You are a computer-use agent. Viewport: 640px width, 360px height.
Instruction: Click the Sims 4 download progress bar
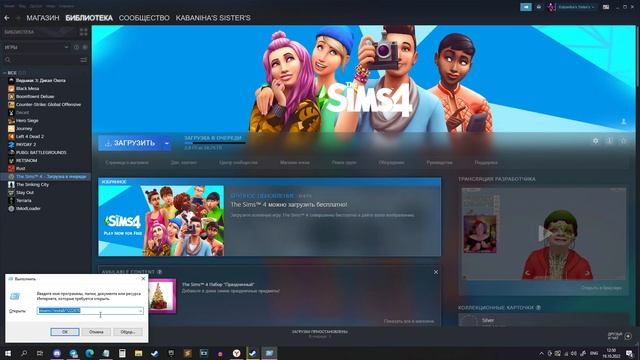[x=214, y=143]
